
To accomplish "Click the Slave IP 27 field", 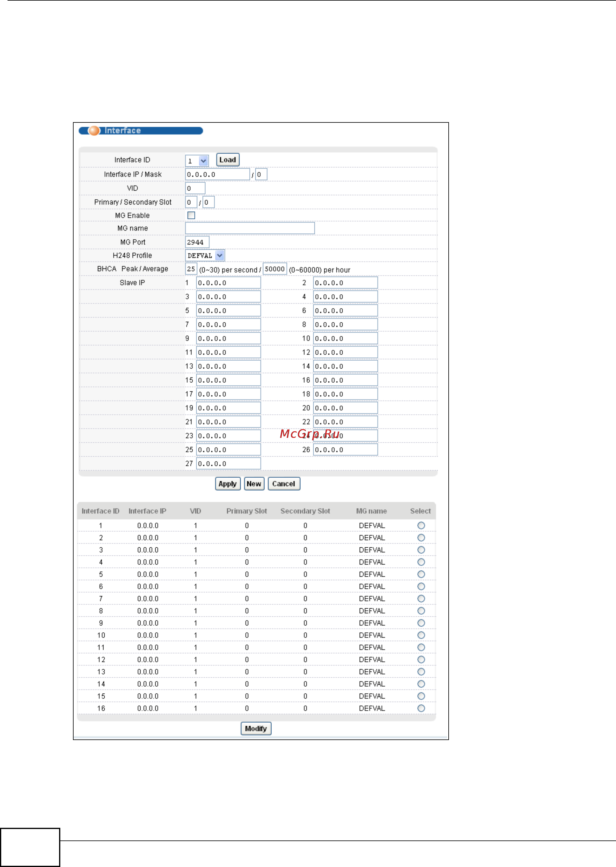I will click(228, 464).
